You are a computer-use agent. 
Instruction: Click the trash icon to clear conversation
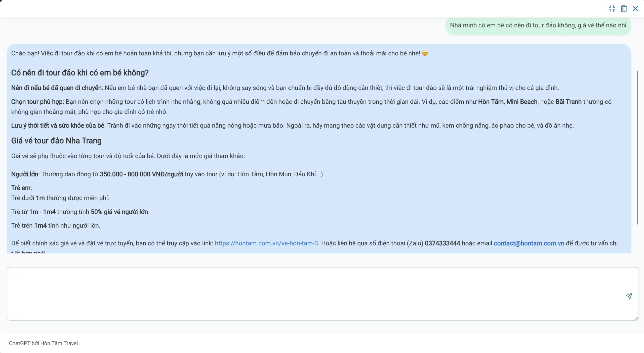pyautogui.click(x=624, y=9)
